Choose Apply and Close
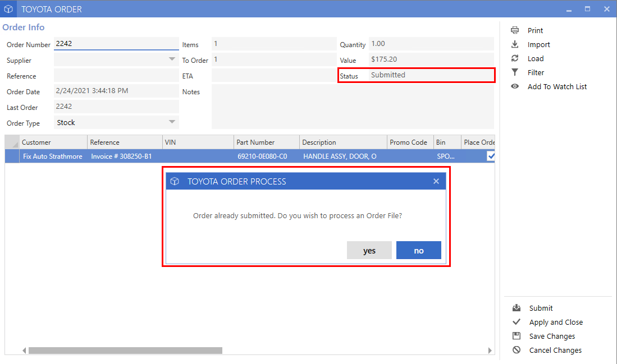Image resolution: width=617 pixels, height=364 pixels. pos(556,322)
